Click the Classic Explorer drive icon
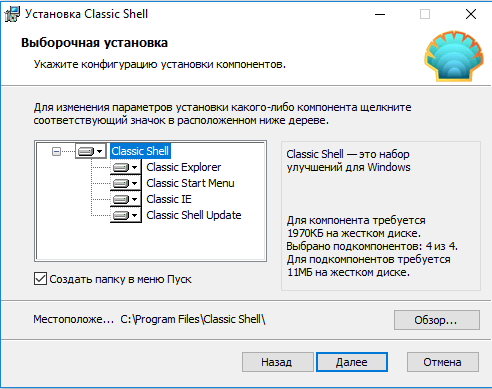This screenshot has height=389, width=492. (x=121, y=167)
